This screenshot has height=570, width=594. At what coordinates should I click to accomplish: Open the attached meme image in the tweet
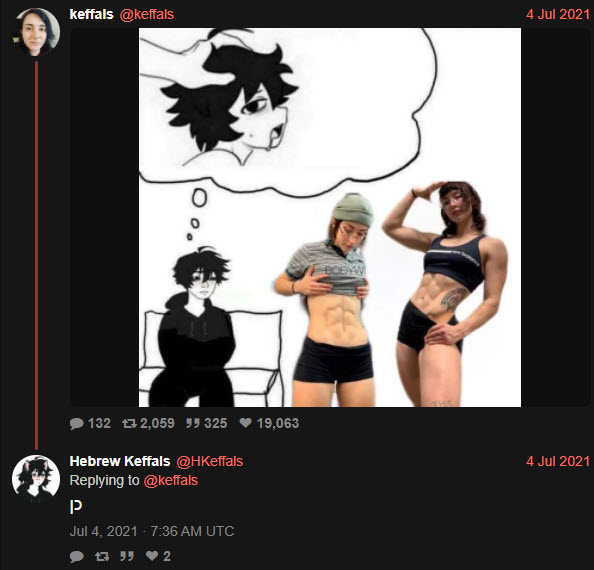(x=330, y=217)
